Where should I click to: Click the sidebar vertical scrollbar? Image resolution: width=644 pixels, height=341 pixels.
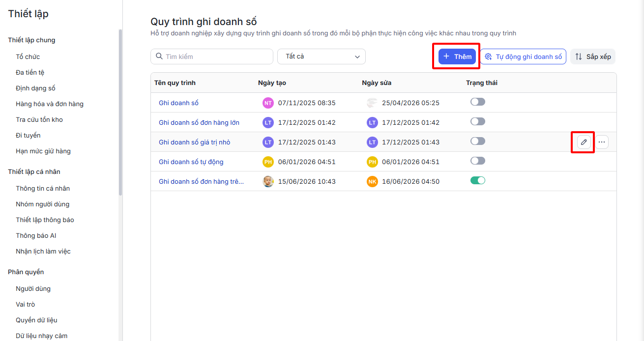(x=120, y=113)
